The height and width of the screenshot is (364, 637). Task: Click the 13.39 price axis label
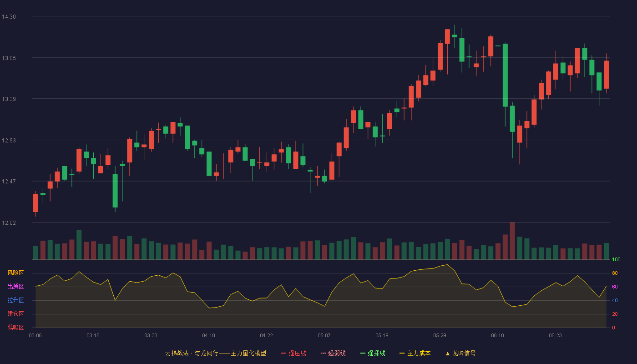click(x=9, y=99)
